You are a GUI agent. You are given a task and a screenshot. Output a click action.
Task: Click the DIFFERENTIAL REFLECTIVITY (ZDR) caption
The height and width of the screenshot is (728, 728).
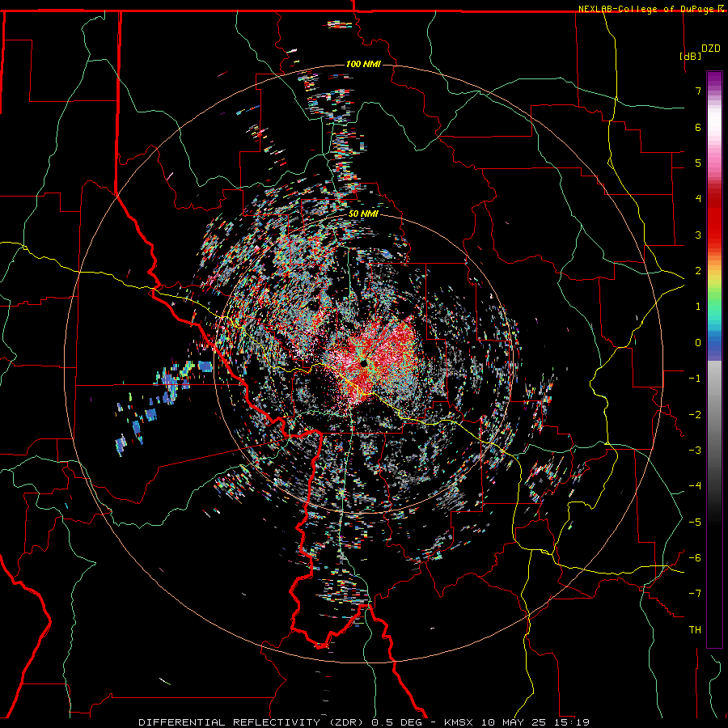[252, 722]
